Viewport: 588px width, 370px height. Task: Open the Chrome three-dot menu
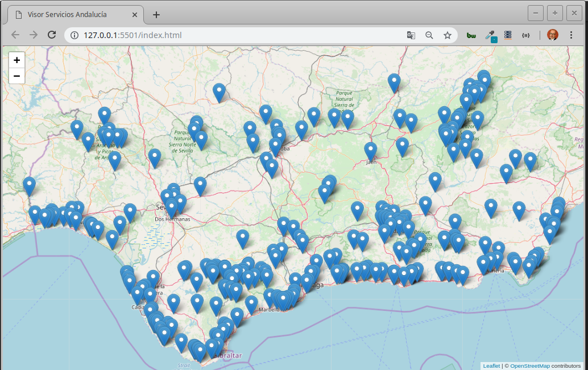point(571,35)
